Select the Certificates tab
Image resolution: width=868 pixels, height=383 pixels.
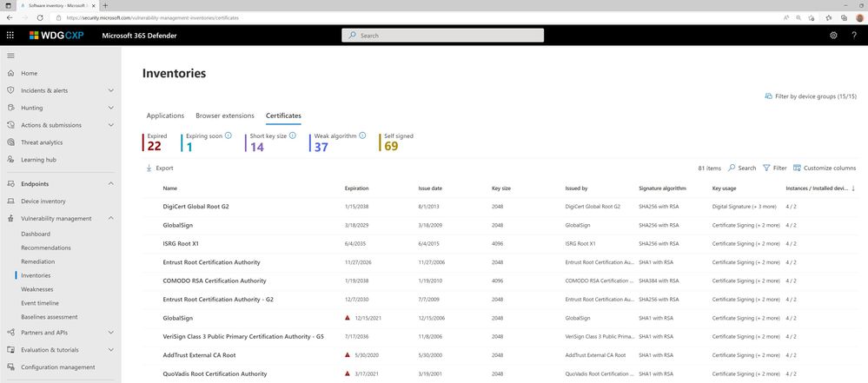pyautogui.click(x=283, y=116)
